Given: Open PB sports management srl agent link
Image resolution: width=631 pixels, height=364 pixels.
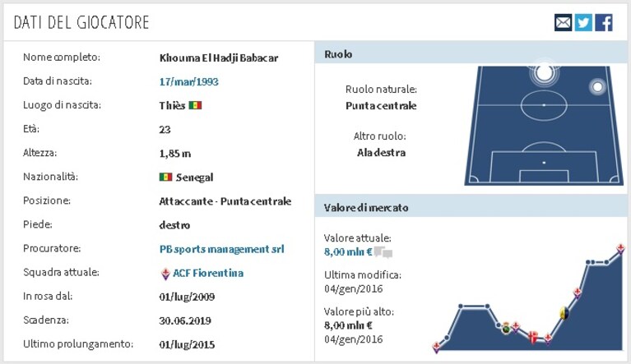Looking at the screenshot, I should point(222,249).
